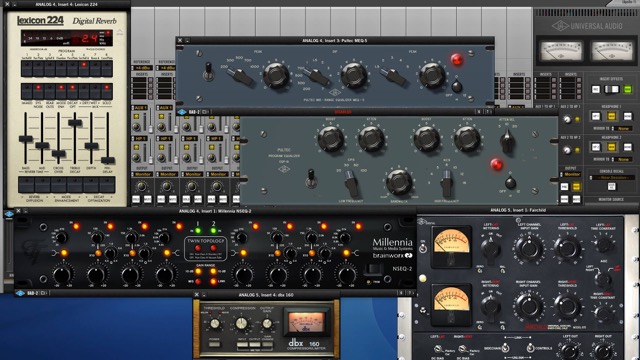Toggle Pultec EQP-1A in/out bypass switch
Viewport: 640px width, 360px height.
[x=311, y=178]
